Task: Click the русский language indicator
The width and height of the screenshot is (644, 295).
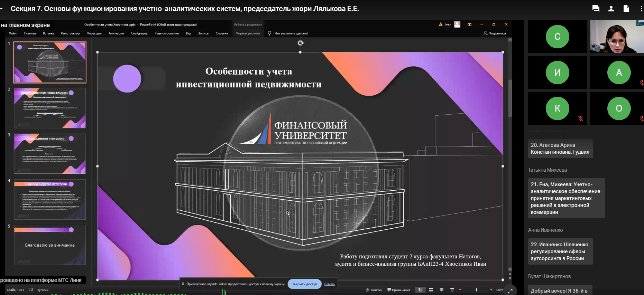Action: click(x=43, y=290)
